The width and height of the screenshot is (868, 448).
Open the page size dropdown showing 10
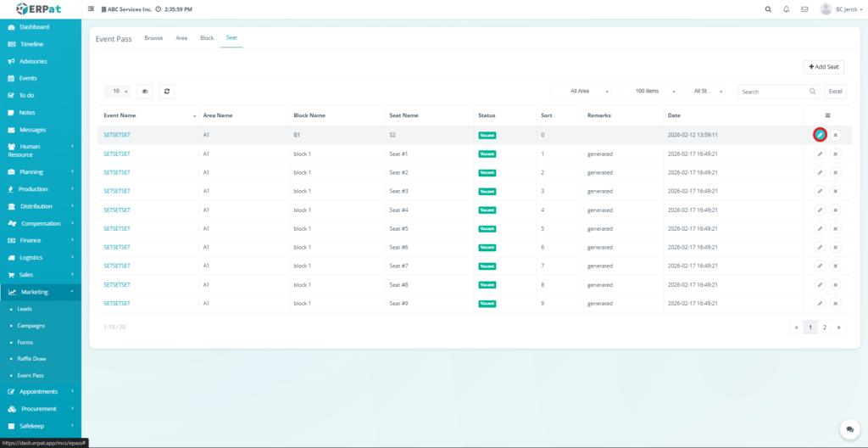click(x=117, y=91)
